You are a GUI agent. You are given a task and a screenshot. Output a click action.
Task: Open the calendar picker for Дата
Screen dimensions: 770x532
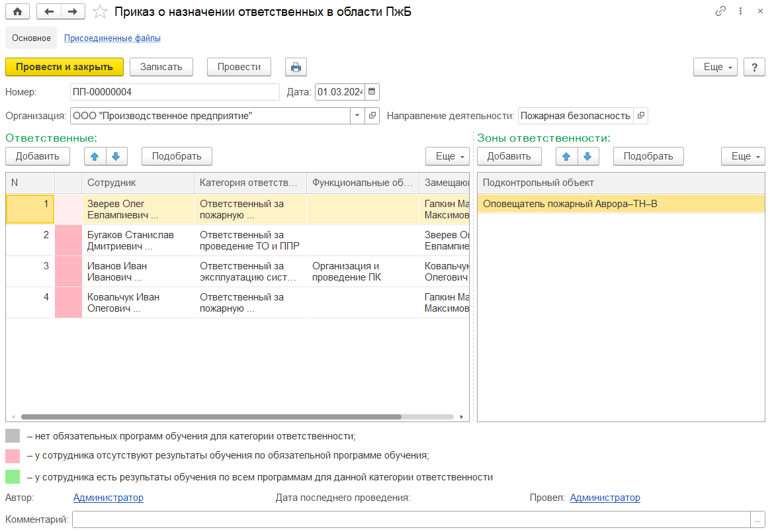(372, 92)
